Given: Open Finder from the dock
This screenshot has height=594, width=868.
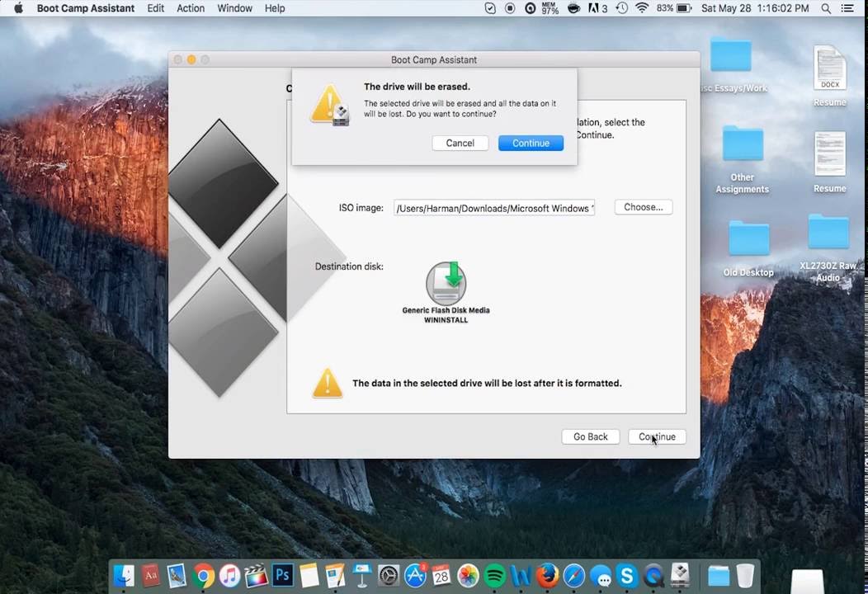Looking at the screenshot, I should [124, 576].
